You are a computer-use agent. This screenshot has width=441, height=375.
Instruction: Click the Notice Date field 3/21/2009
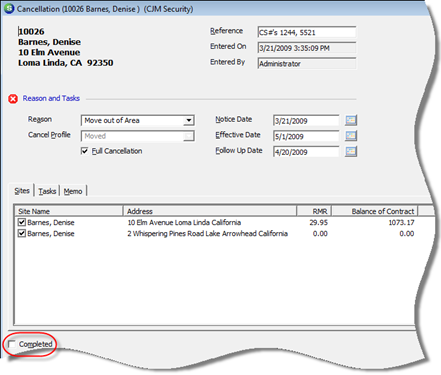(x=306, y=121)
